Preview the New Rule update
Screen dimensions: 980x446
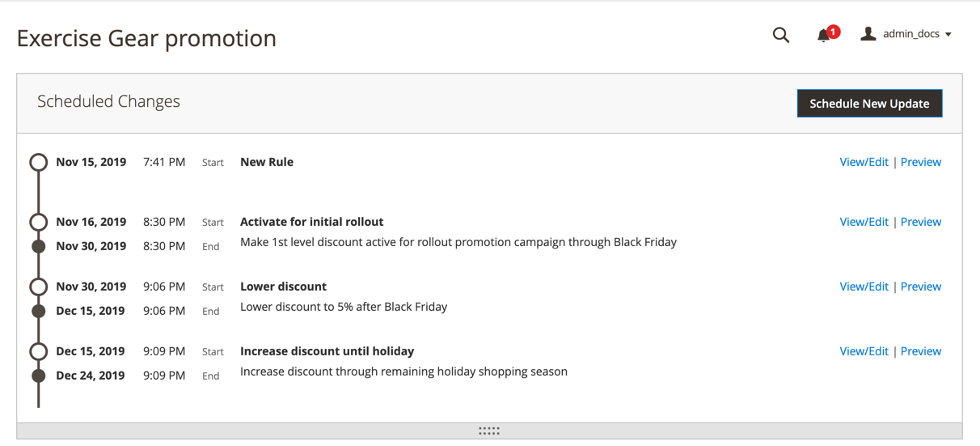coord(920,162)
